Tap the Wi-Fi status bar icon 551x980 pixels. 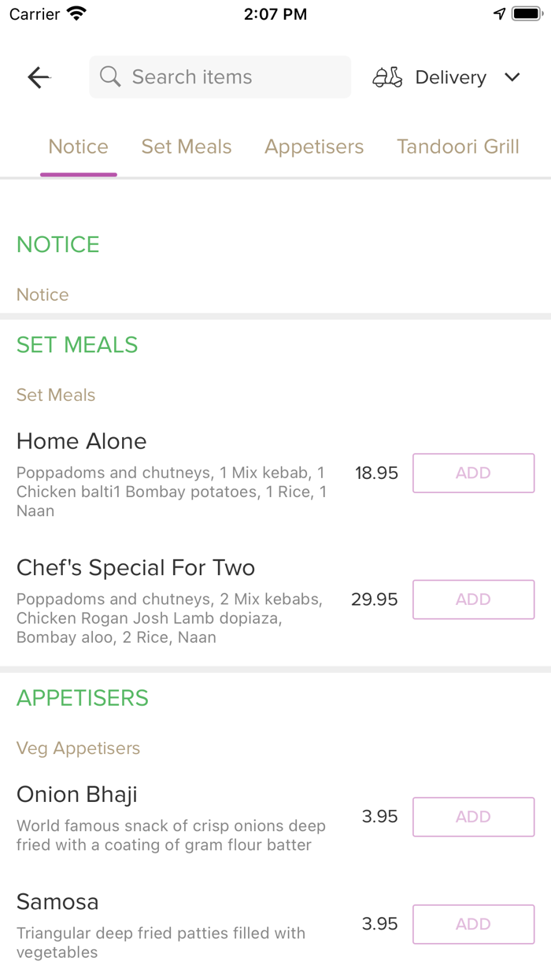76,14
